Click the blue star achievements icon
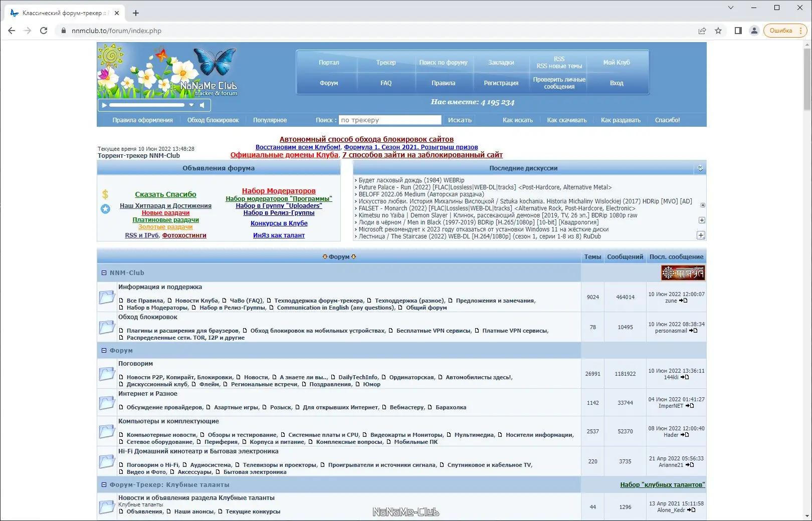812x521 pixels. (105, 209)
